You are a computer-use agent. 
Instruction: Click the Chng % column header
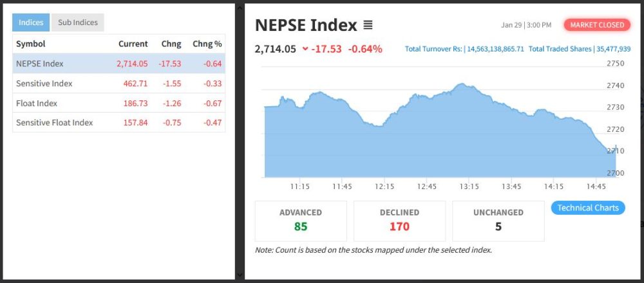206,44
